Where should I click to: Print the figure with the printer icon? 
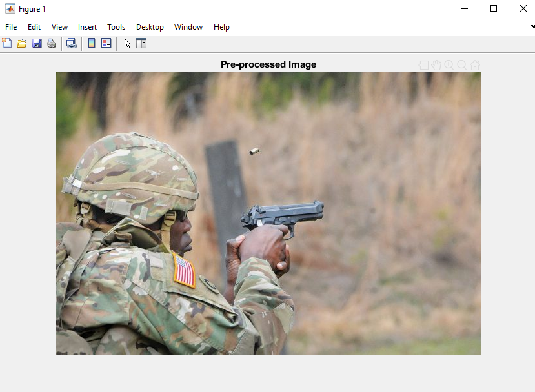click(52, 43)
